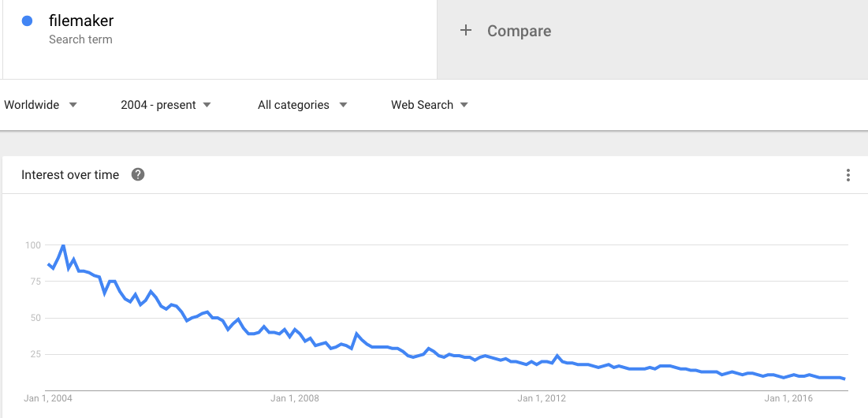The height and width of the screenshot is (418, 868).
Task: Click the Compare button
Action: coord(505,31)
